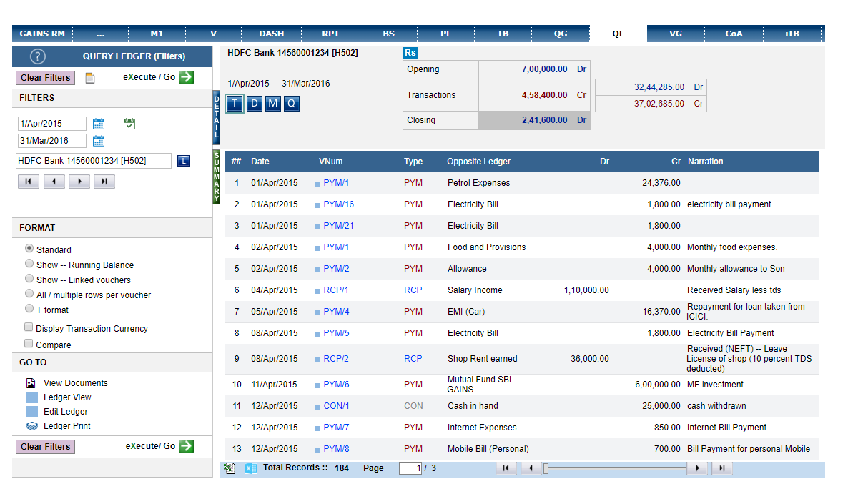The width and height of the screenshot is (843, 504).
Task: Open voucher RCP/1 link
Action: (336, 290)
